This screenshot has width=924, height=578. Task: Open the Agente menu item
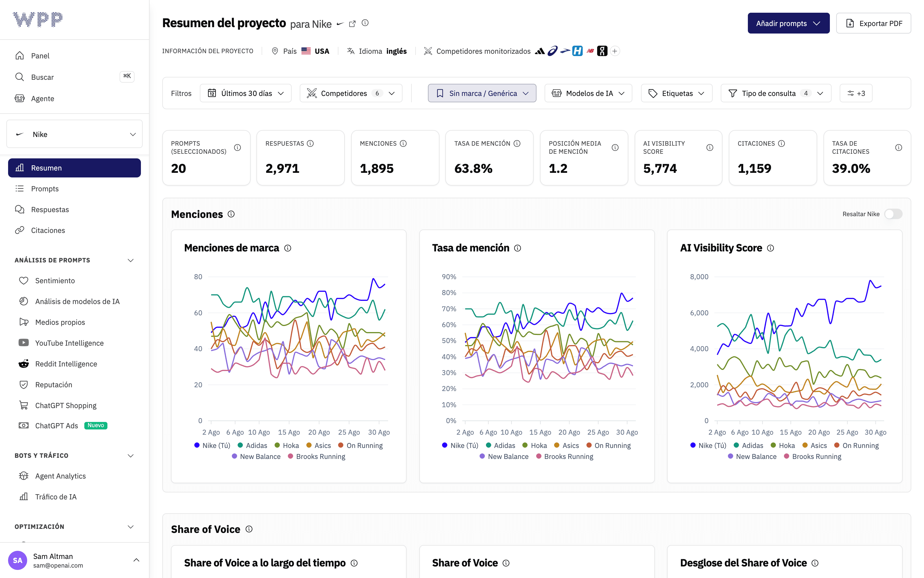(x=74, y=99)
